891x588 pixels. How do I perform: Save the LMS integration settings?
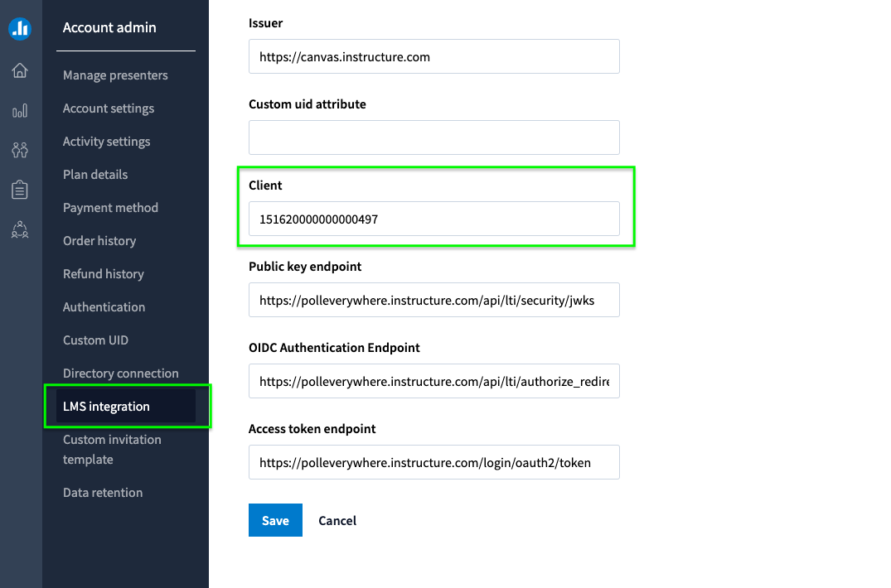tap(276, 520)
